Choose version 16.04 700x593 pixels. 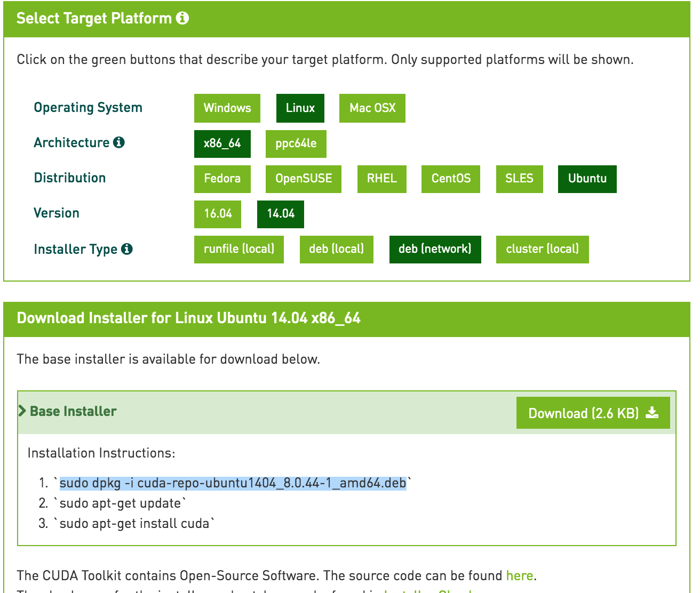(218, 214)
